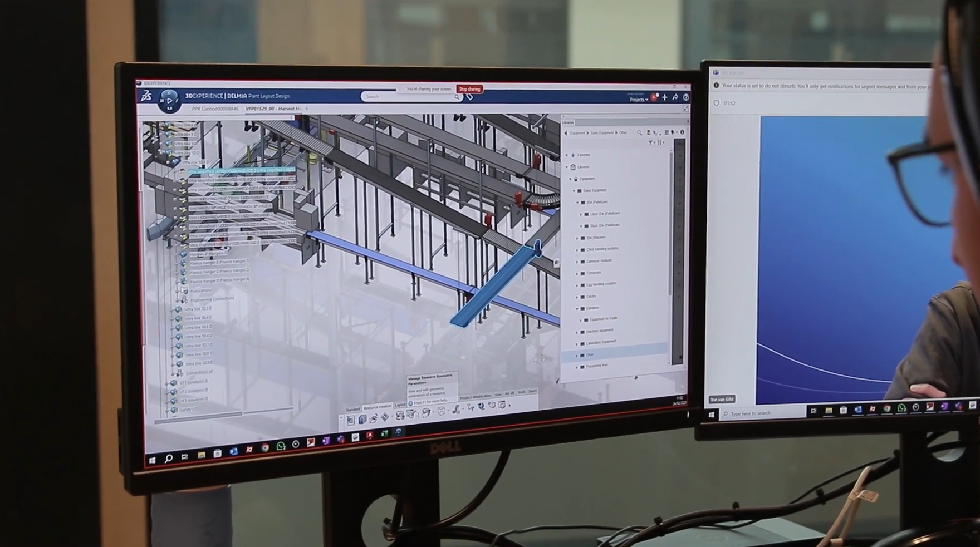This screenshot has width=980, height=547.
Task: Click the Share arrow icon in header
Action: 675,97
